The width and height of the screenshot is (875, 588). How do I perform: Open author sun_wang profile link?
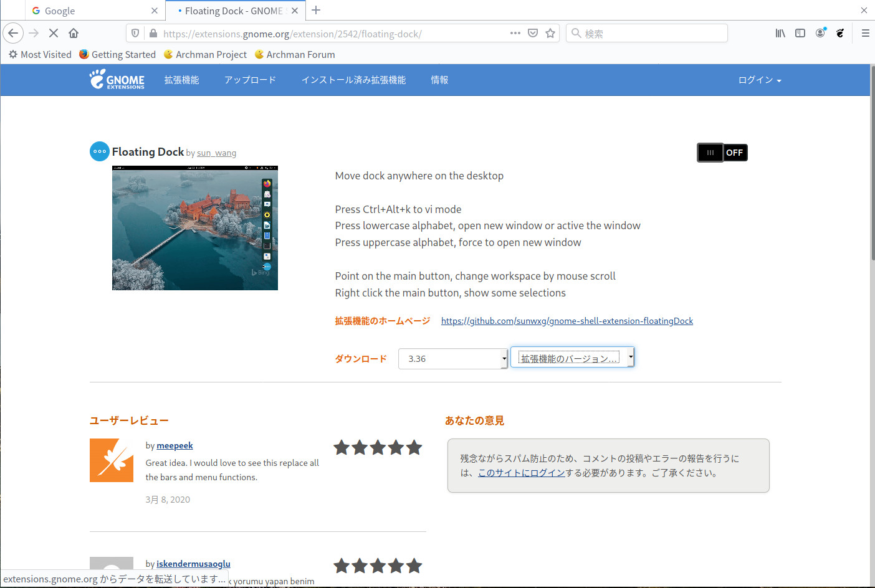pyautogui.click(x=216, y=153)
